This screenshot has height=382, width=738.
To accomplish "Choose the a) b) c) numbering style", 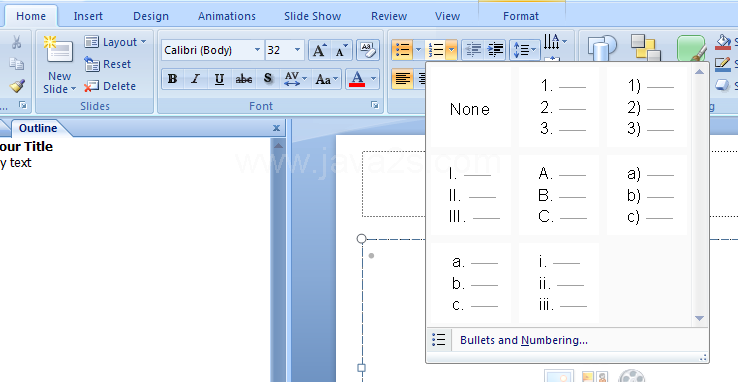I will pyautogui.click(x=647, y=195).
